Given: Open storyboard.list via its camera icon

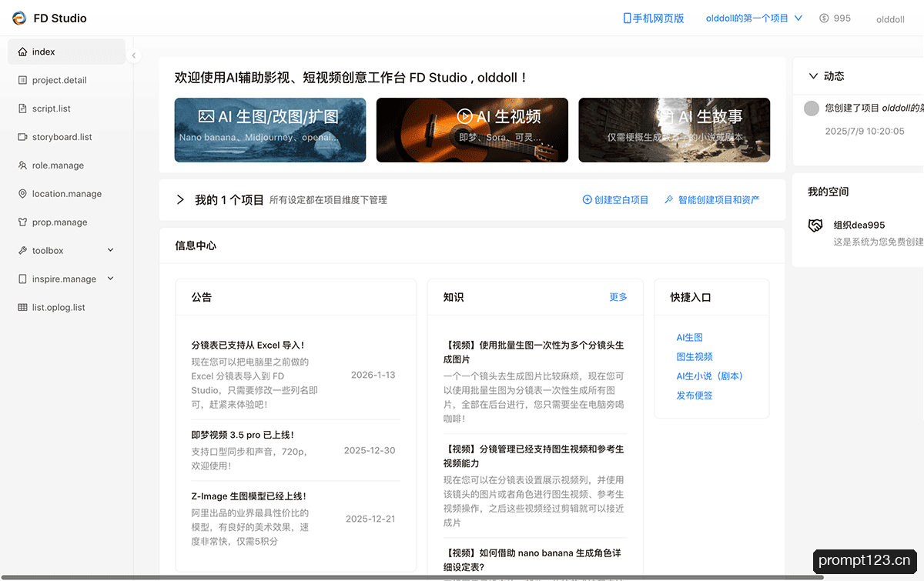Looking at the screenshot, I should point(22,137).
